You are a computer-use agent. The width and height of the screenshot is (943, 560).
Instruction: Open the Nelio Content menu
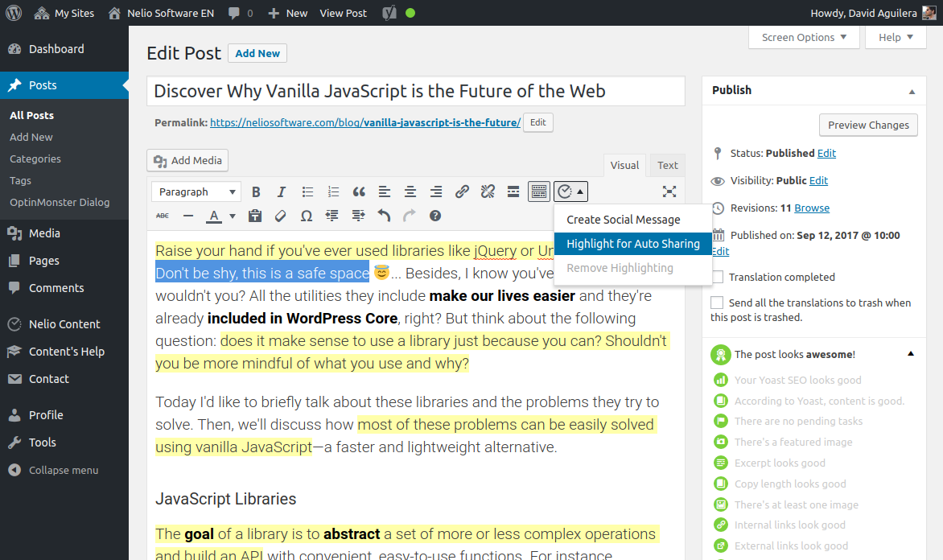coord(64,324)
